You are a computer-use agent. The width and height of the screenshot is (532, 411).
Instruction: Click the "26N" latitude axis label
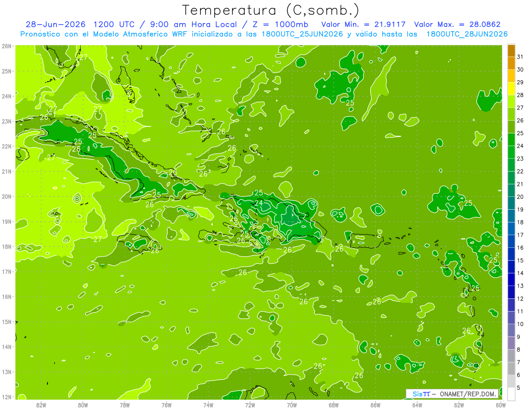point(7,46)
